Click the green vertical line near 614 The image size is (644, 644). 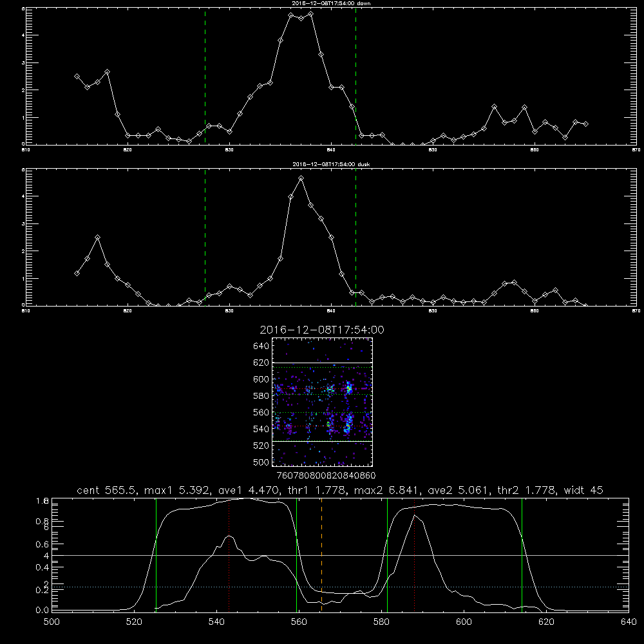click(x=522, y=554)
